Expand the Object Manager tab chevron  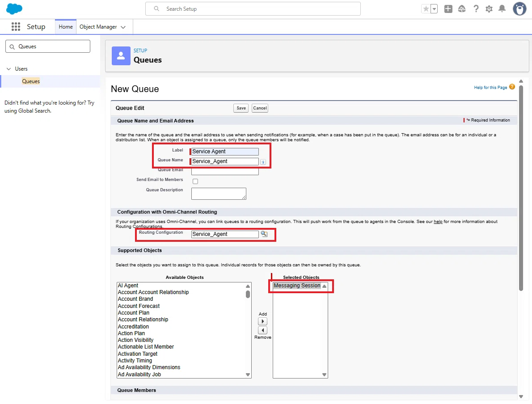click(123, 27)
